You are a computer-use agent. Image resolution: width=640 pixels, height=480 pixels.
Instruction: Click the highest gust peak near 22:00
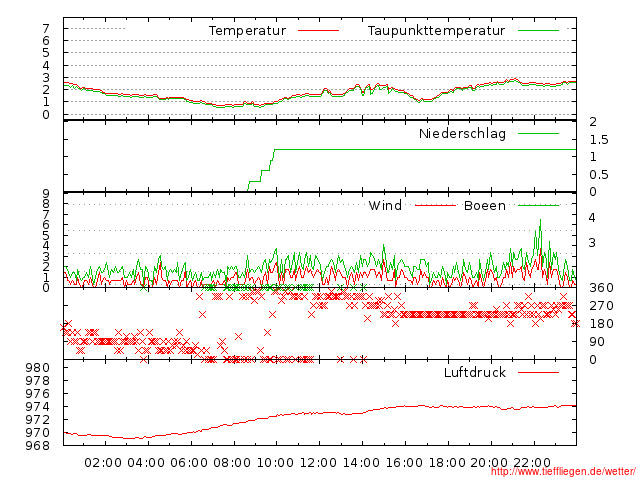540,220
